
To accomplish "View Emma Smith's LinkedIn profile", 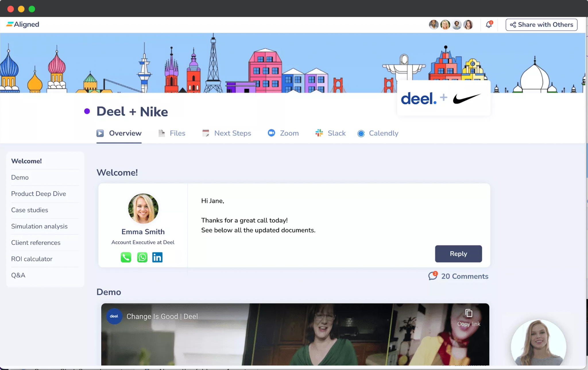I will [157, 257].
